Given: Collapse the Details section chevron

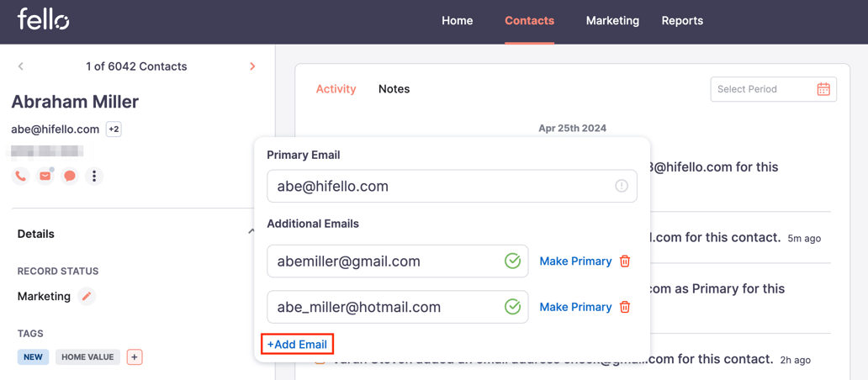Looking at the screenshot, I should coord(251,231).
